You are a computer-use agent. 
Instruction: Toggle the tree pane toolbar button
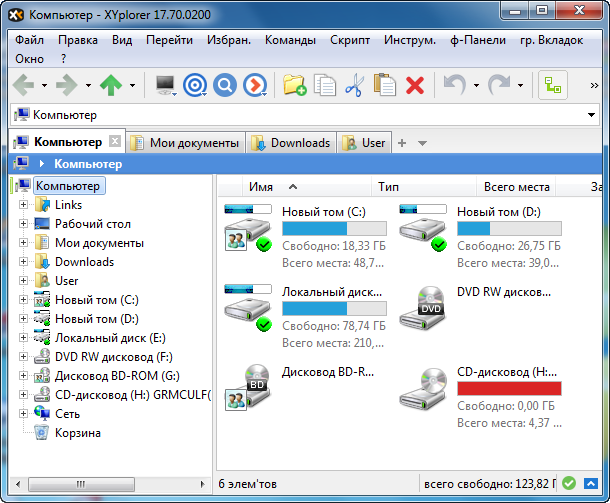click(x=553, y=85)
